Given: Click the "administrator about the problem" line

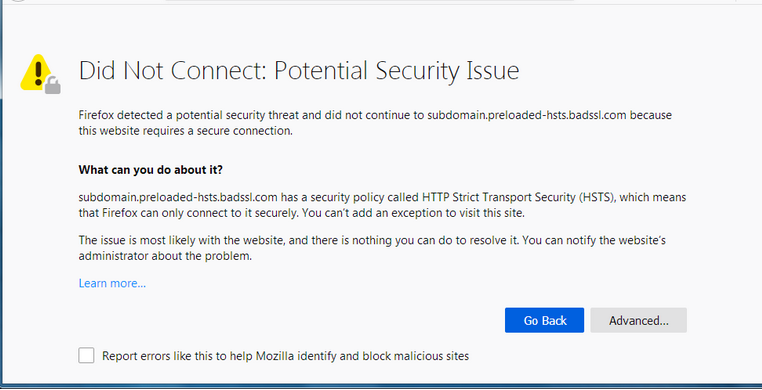Looking at the screenshot, I should 165,255.
